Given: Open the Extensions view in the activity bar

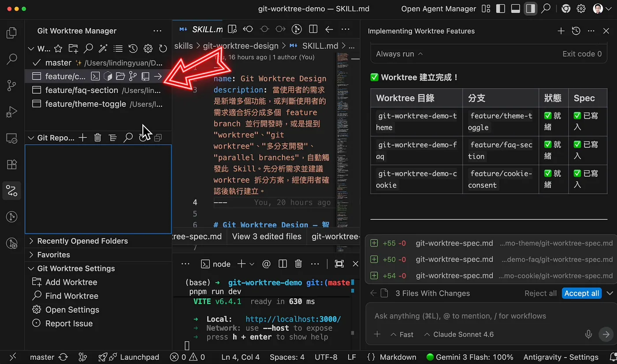Looking at the screenshot, I should click(12, 164).
